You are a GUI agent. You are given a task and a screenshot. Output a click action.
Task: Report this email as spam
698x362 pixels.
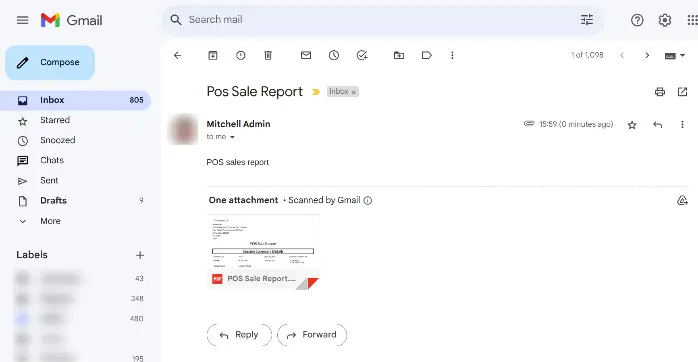[x=240, y=55]
